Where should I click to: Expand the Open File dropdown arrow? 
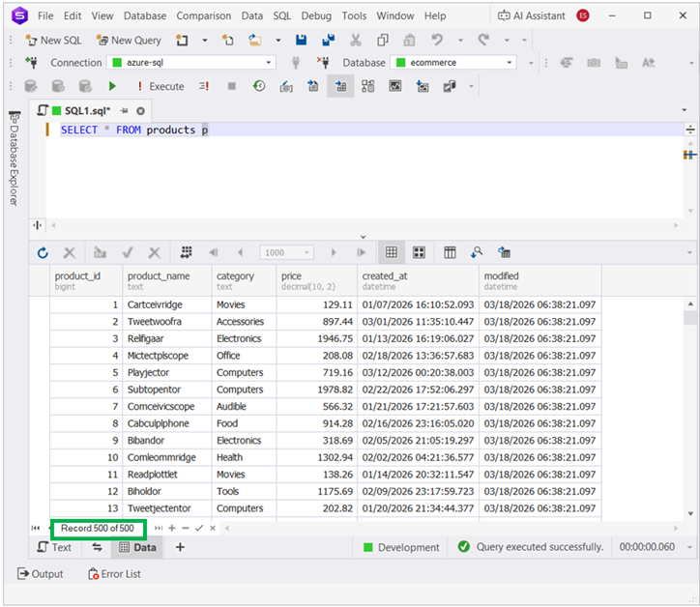coord(278,41)
